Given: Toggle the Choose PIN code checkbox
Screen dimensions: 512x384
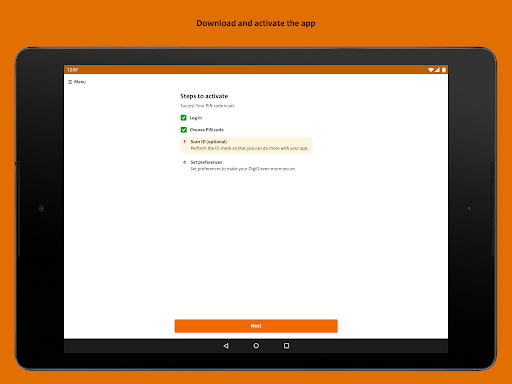Looking at the screenshot, I should (183, 130).
